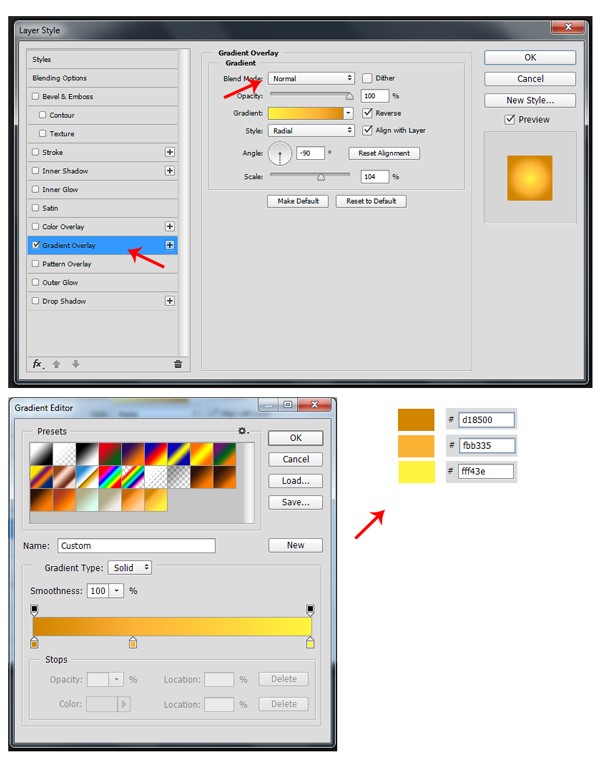This screenshot has width=600, height=761.
Task: Add another Drop Shadow with plus icon
Action: point(169,301)
